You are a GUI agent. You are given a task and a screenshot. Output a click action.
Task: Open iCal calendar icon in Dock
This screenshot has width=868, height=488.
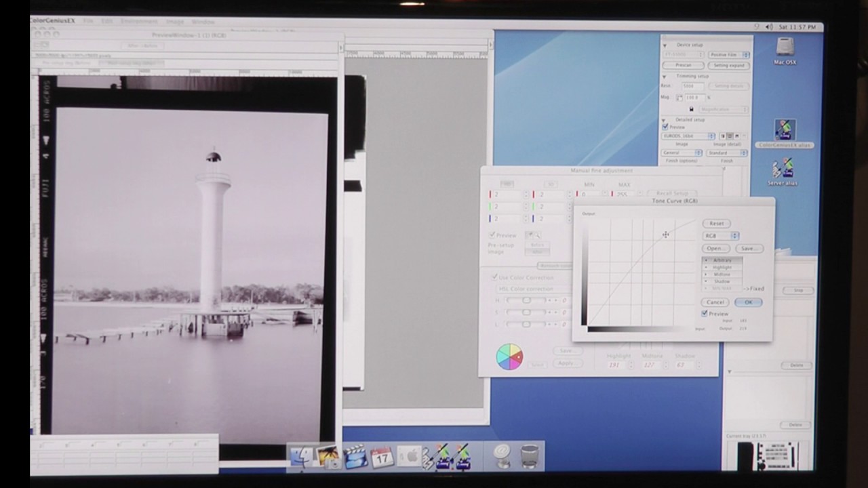382,457
